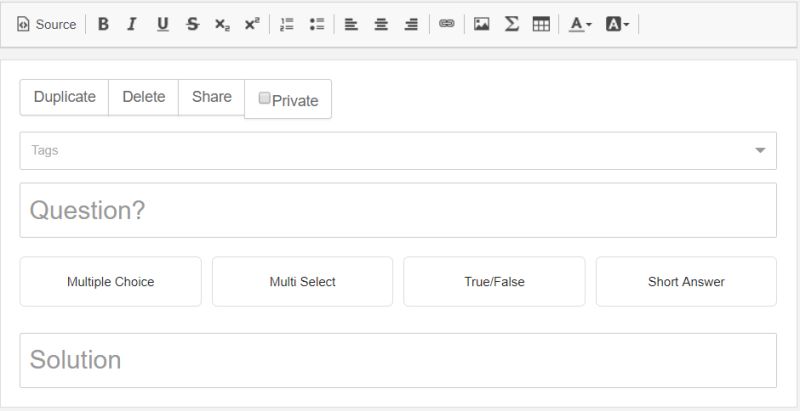
Task: Click the Duplicate button
Action: [x=64, y=97]
